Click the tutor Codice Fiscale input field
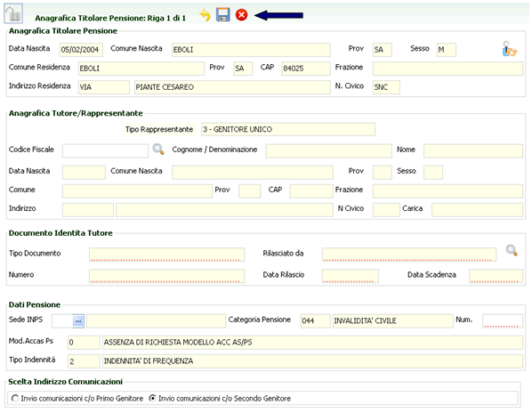The image size is (532, 413). (x=105, y=151)
